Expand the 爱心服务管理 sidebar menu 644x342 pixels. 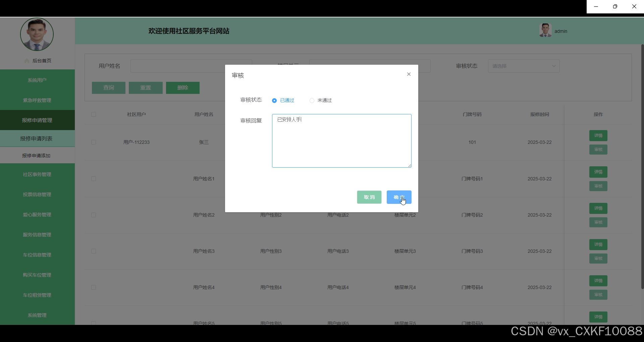point(37,215)
